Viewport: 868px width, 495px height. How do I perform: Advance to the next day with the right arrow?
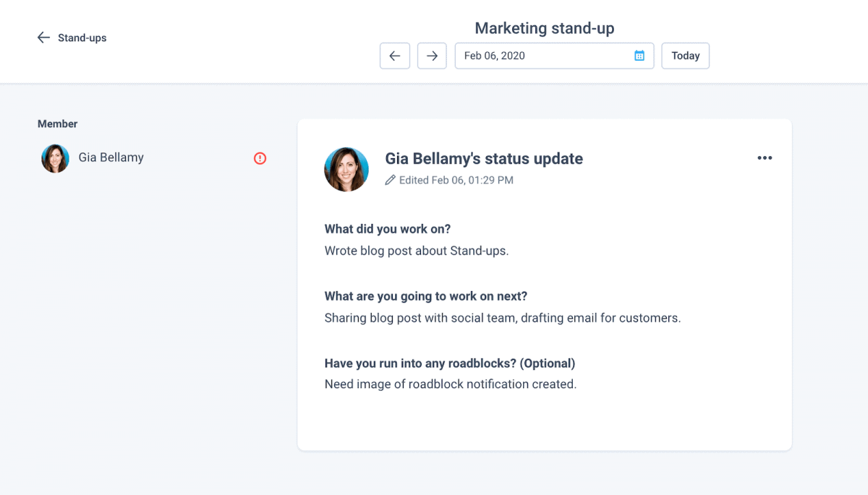pyautogui.click(x=431, y=55)
